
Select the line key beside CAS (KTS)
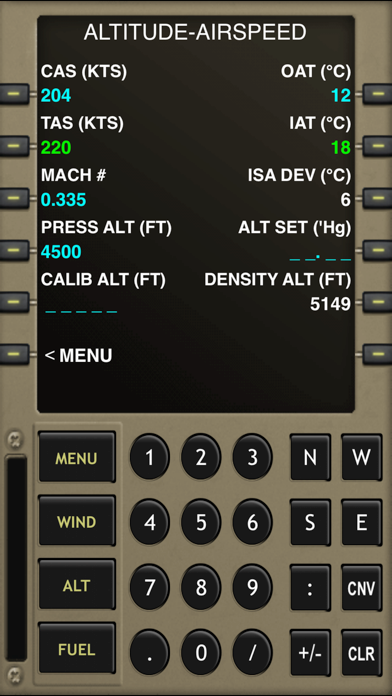pyautogui.click(x=14, y=94)
